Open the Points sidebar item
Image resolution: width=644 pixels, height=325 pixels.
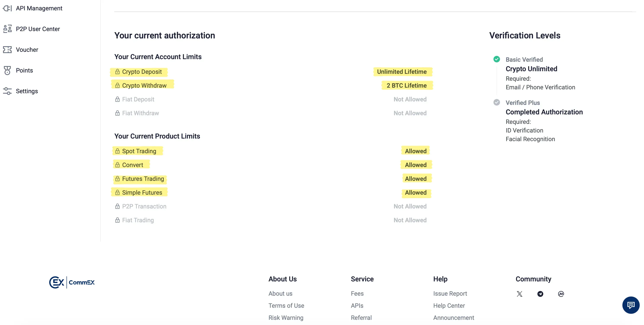tap(24, 70)
